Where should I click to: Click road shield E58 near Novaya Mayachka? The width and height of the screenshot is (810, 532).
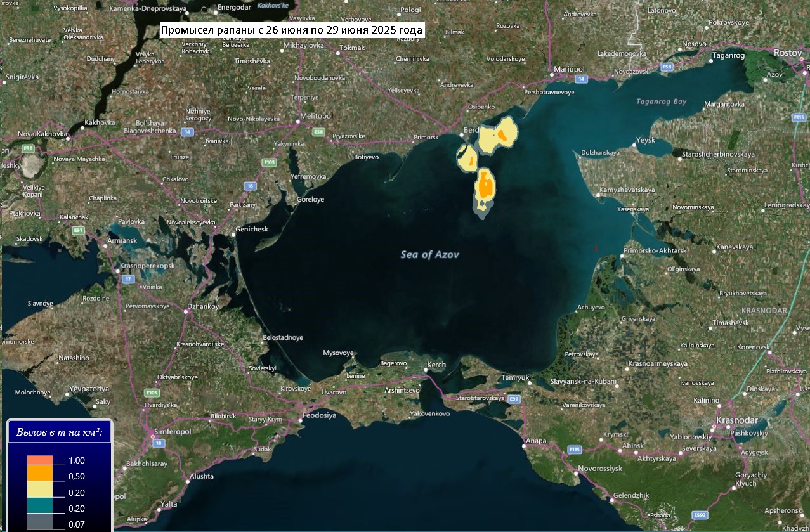point(27,148)
